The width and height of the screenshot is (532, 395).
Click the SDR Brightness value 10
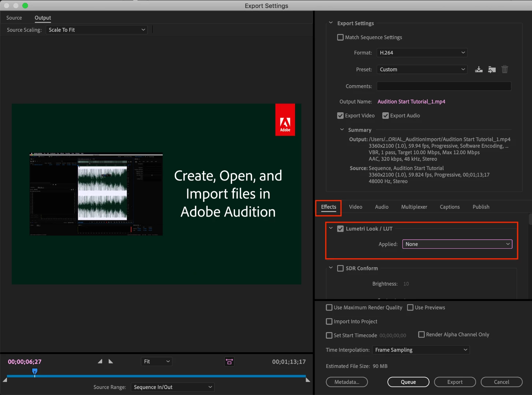[x=406, y=284]
